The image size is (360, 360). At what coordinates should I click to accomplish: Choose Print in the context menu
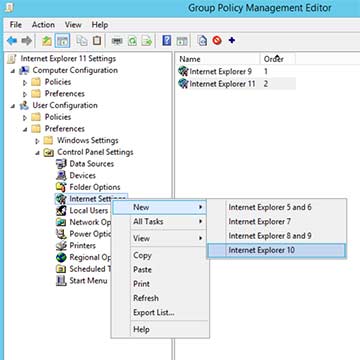[159, 284]
